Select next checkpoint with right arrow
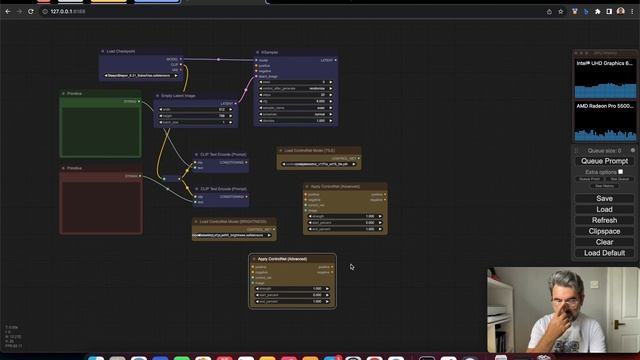 tap(176, 76)
